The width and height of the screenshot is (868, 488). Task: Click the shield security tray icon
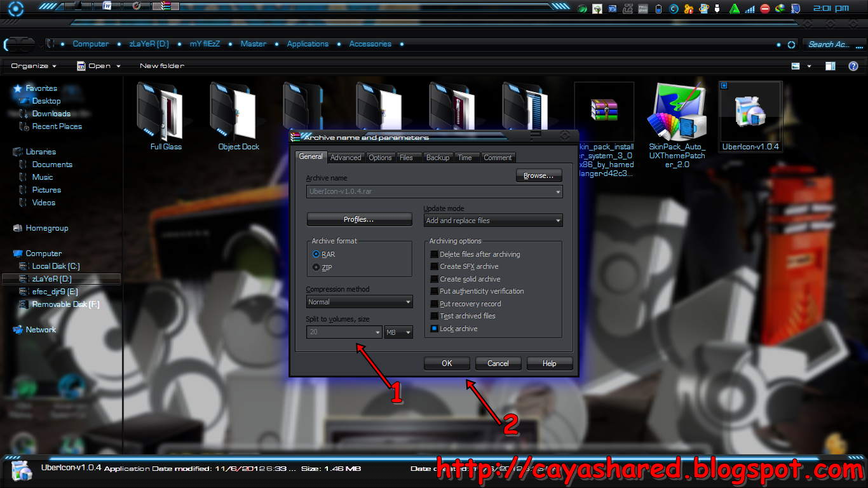[x=795, y=9]
